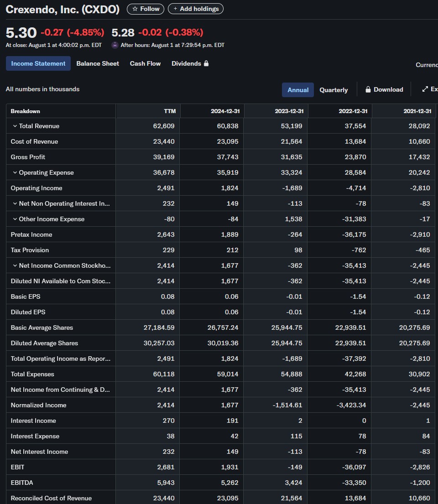Click the locked Download button

point(384,90)
